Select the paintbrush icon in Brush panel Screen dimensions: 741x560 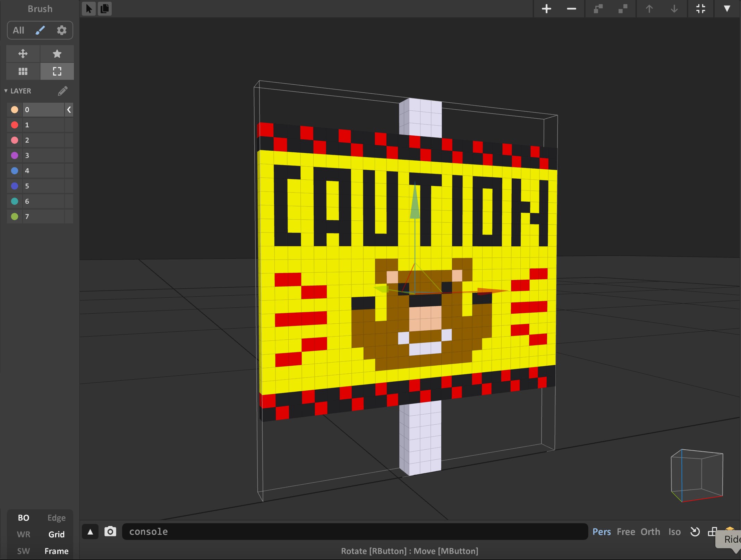point(40,30)
